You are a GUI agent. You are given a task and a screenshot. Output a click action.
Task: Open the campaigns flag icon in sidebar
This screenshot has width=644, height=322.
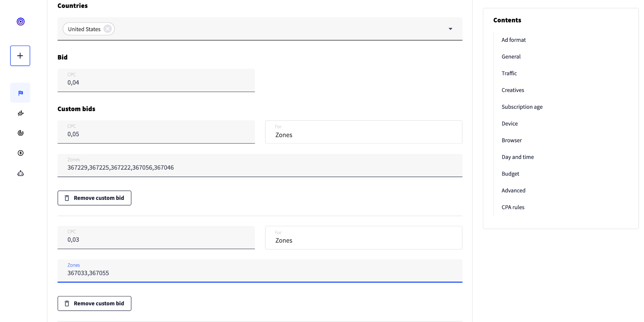(x=20, y=93)
